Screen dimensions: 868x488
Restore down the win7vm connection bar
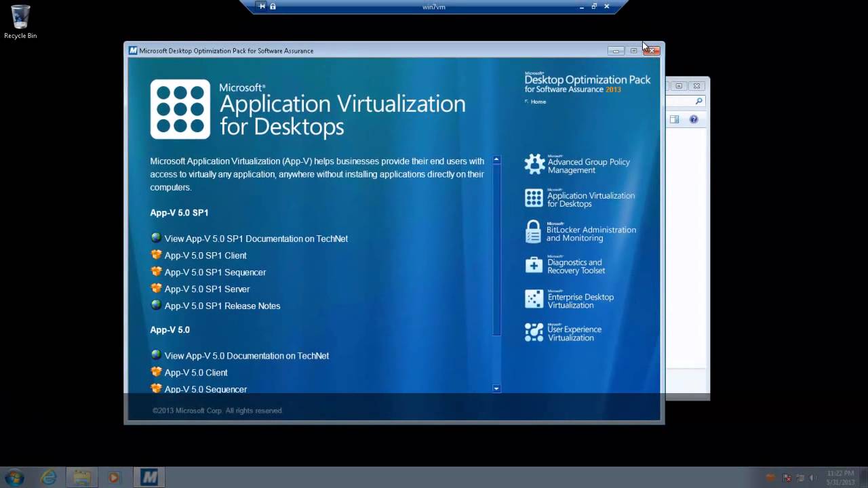pyautogui.click(x=594, y=6)
